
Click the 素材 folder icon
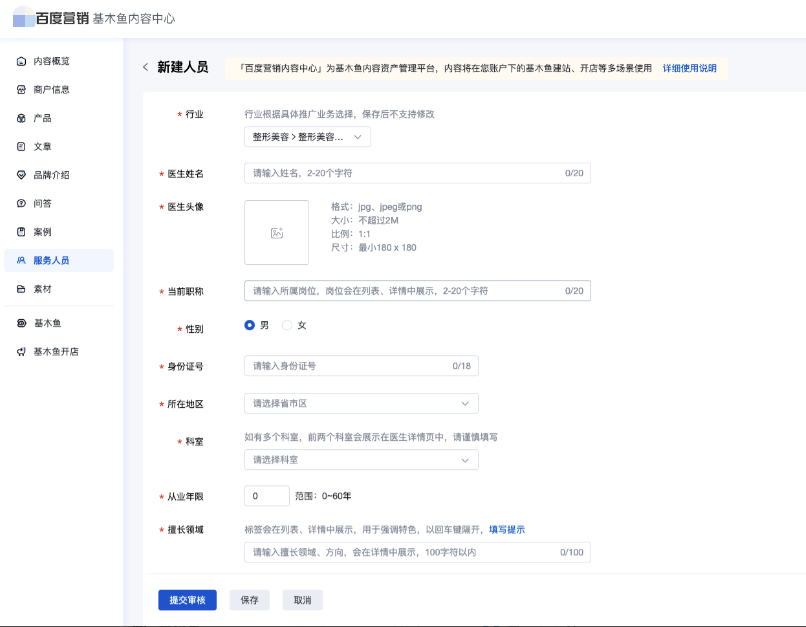[x=21, y=289]
